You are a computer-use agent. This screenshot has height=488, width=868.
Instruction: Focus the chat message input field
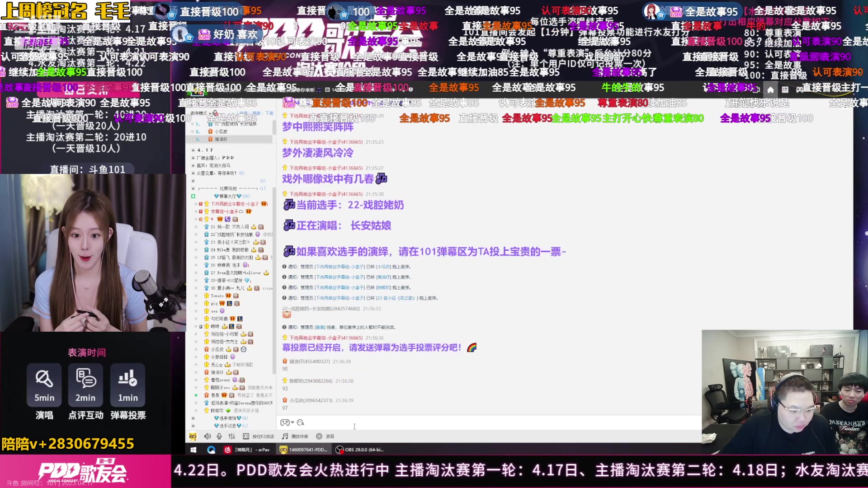point(488,422)
